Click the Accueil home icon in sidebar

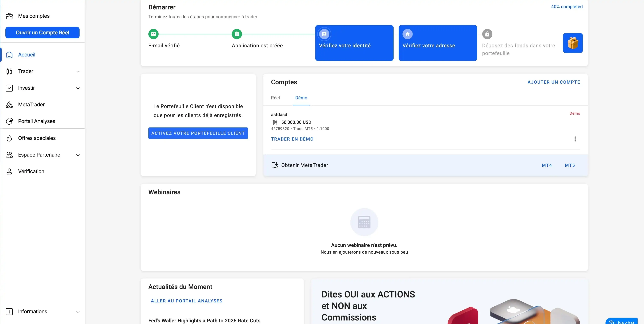(9, 55)
